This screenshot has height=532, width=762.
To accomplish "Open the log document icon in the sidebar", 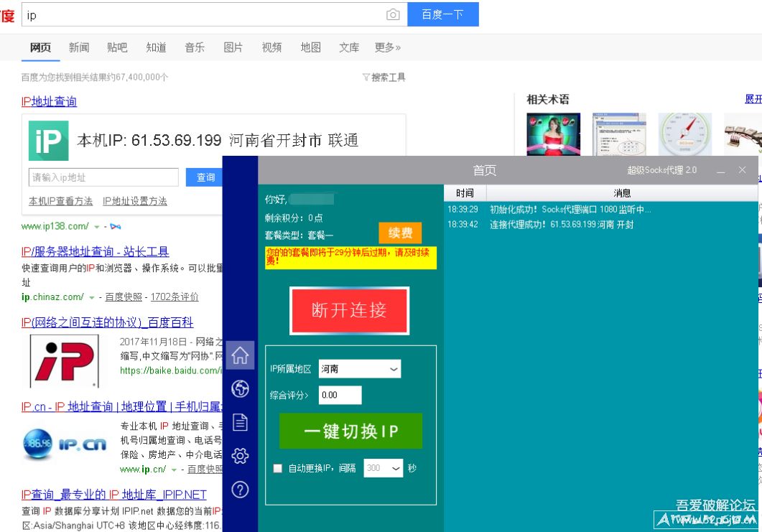I will point(240,422).
